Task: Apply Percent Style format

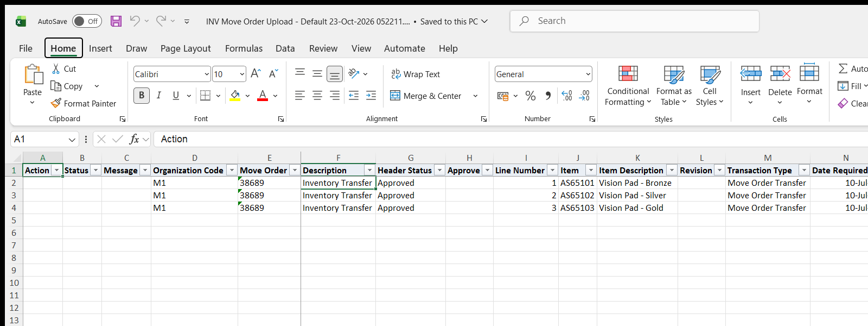Action: [531, 96]
